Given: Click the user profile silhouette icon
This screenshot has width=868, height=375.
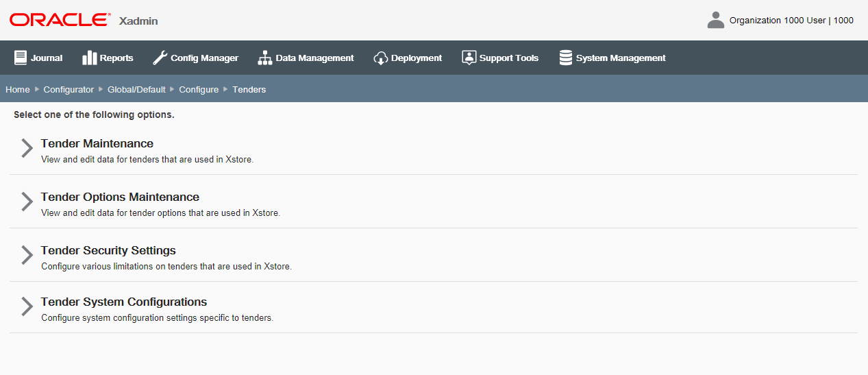Looking at the screenshot, I should click(716, 20).
